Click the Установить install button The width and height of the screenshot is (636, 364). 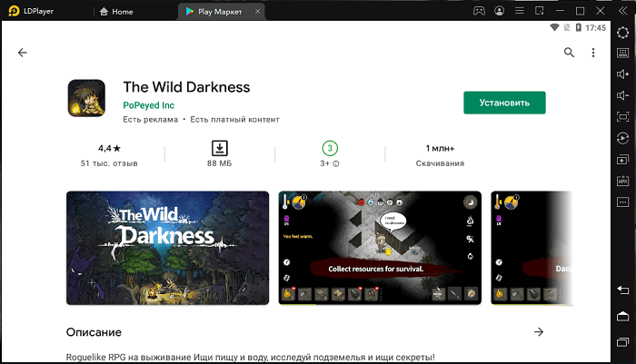tap(504, 103)
